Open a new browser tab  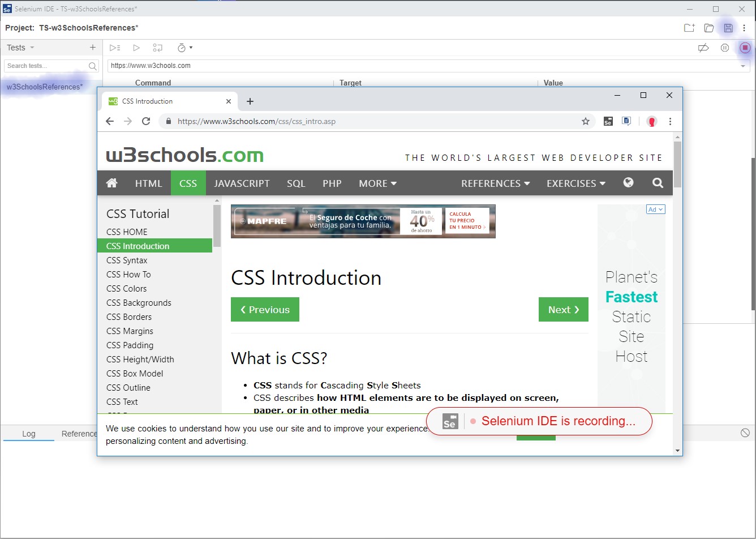pyautogui.click(x=250, y=101)
